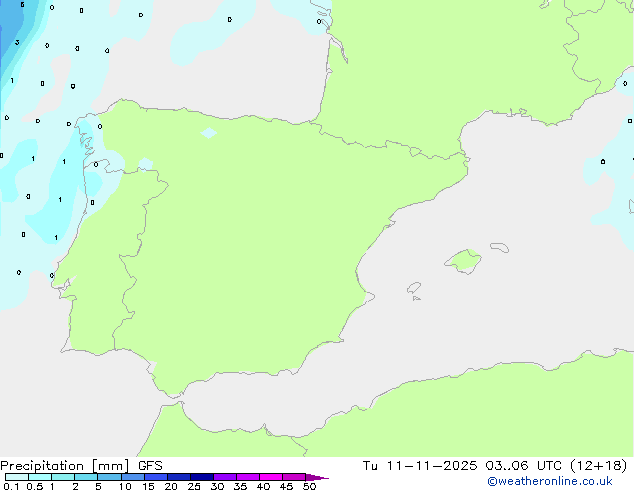Viewport: 634px width, 490px height.
Task: Click the legend label '40'
Action: click(263, 486)
